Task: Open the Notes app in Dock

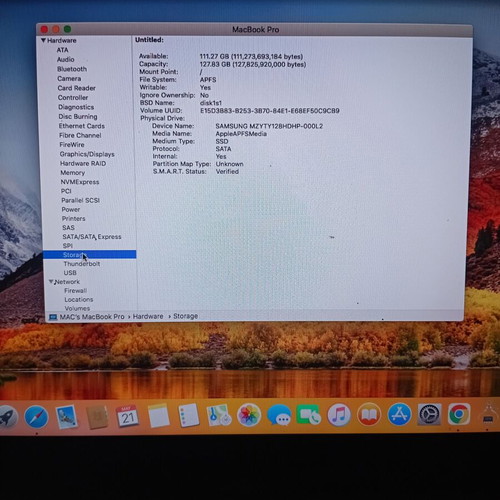Action: (158, 416)
